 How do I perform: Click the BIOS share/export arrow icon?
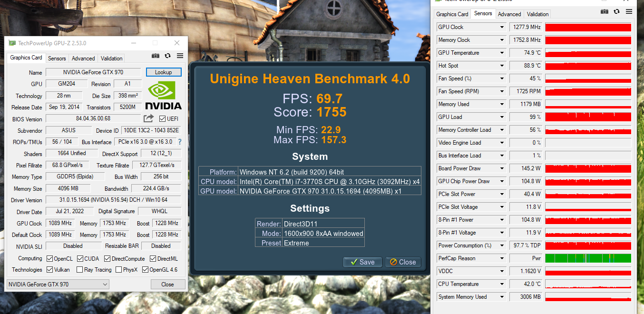(x=149, y=118)
